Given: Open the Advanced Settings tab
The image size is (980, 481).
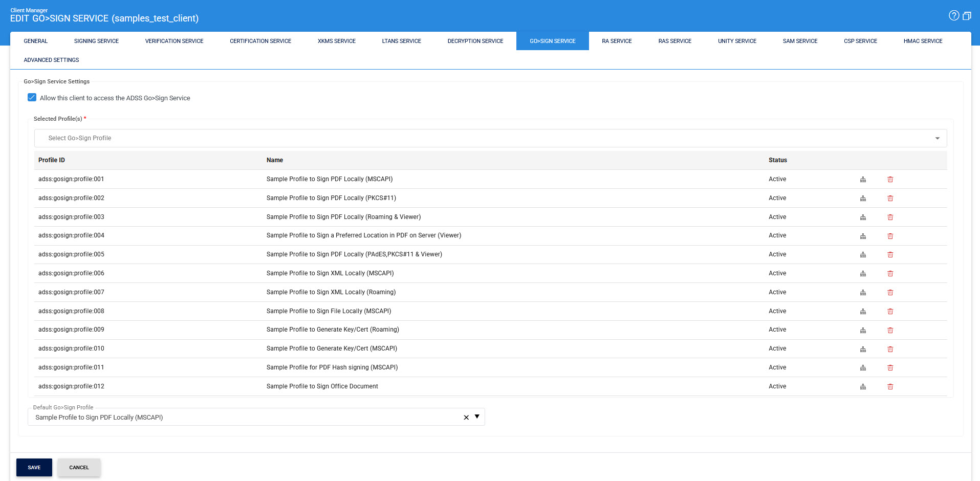Looking at the screenshot, I should coord(51,60).
